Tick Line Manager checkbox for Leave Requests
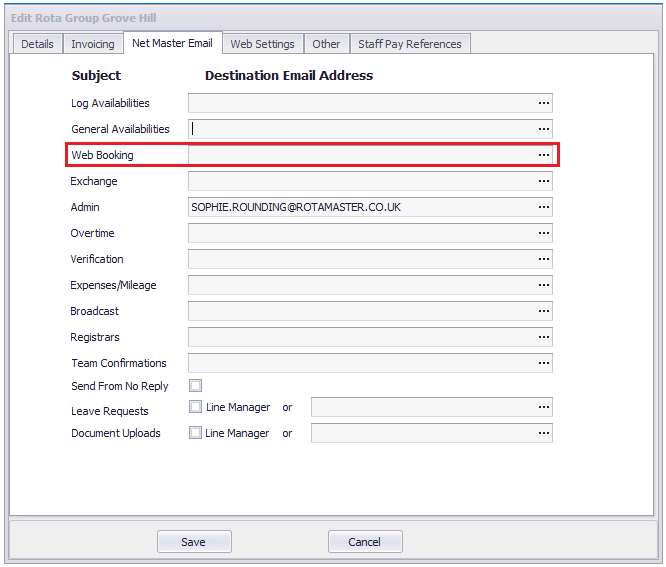 click(196, 407)
